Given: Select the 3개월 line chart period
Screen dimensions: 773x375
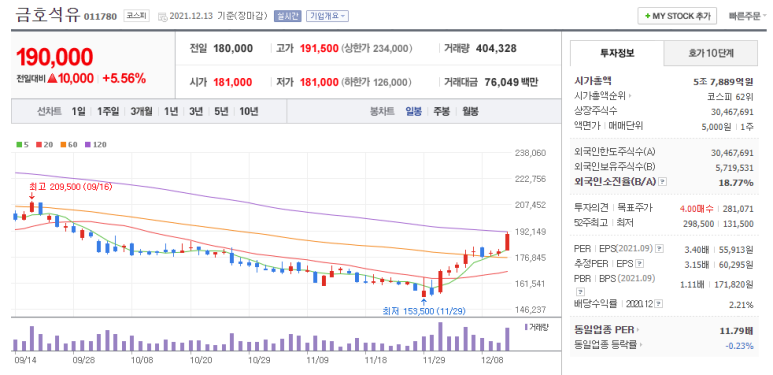Looking at the screenshot, I should click(141, 111).
